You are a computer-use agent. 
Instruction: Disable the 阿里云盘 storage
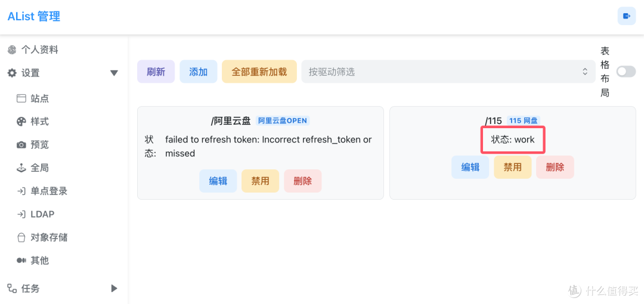(261, 181)
